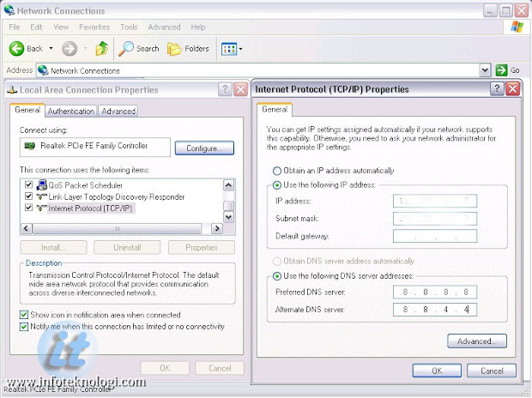Image resolution: width=532 pixels, height=398 pixels.
Task: Click Cancel in TCP/IP Properties dialog
Action: pos(492,371)
